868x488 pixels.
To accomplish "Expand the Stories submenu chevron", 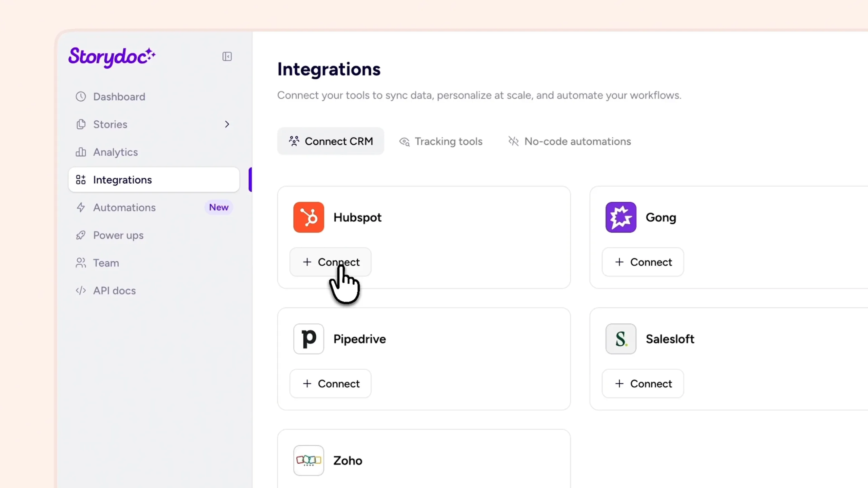I will 227,124.
